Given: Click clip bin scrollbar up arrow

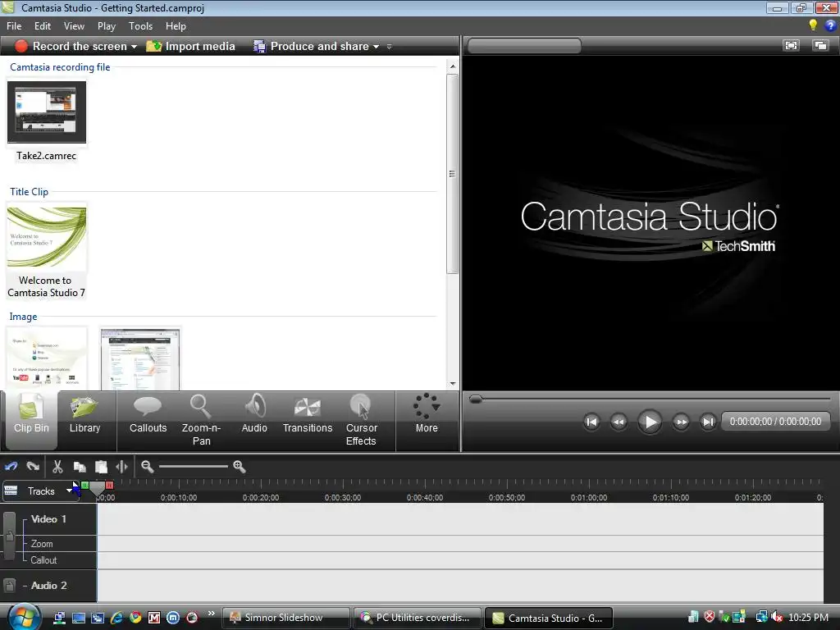Looking at the screenshot, I should pyautogui.click(x=453, y=66).
